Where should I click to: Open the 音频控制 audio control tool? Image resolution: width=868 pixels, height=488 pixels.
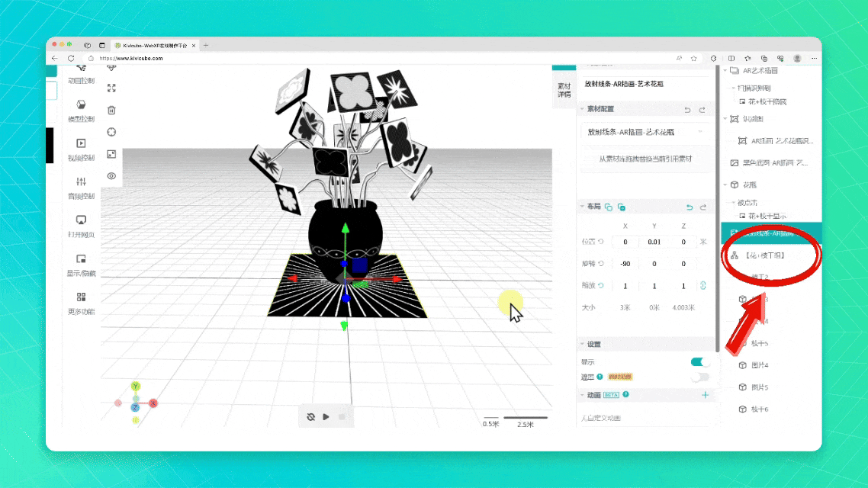pos(81,186)
